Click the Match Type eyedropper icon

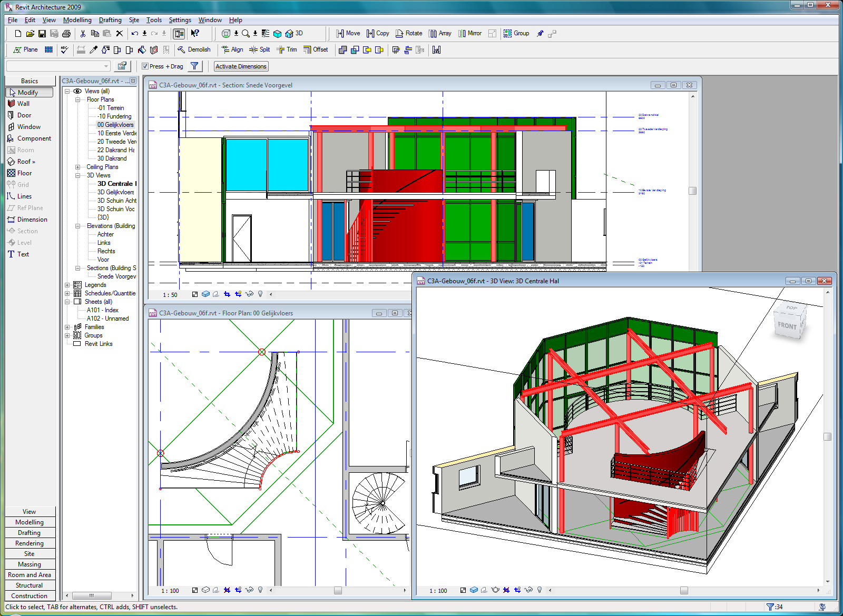94,49
